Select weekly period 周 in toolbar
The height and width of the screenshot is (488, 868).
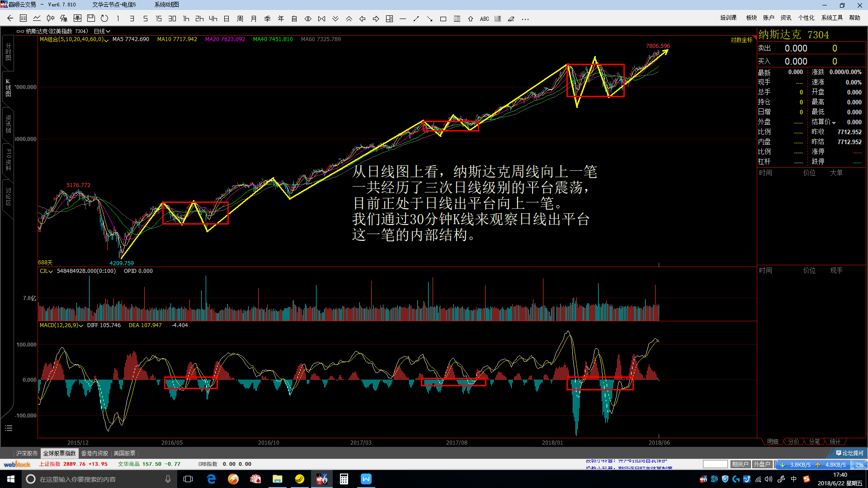tap(240, 19)
